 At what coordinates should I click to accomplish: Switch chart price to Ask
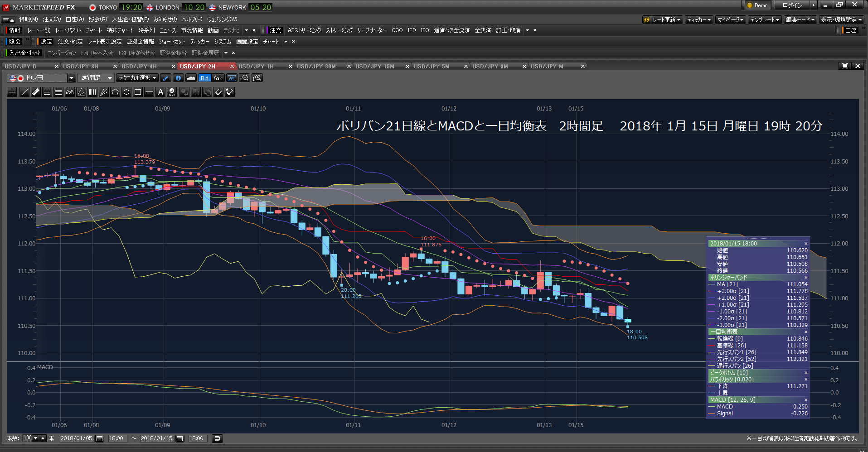coord(218,78)
